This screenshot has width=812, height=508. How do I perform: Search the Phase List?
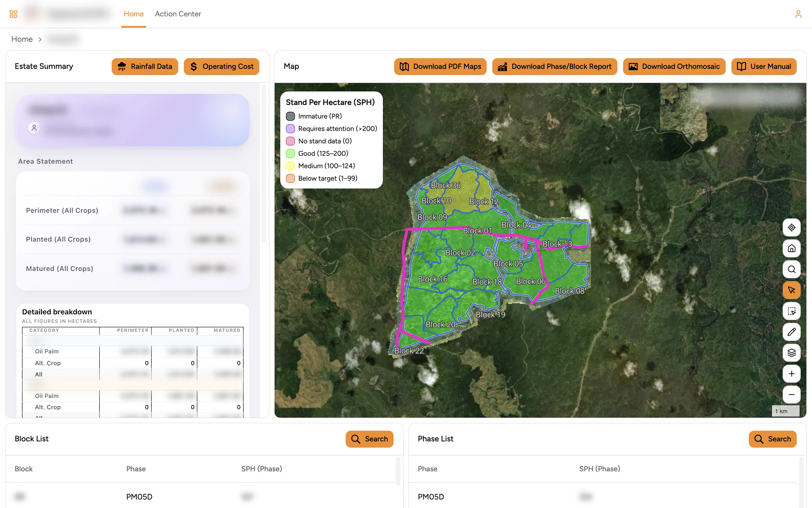pos(773,439)
